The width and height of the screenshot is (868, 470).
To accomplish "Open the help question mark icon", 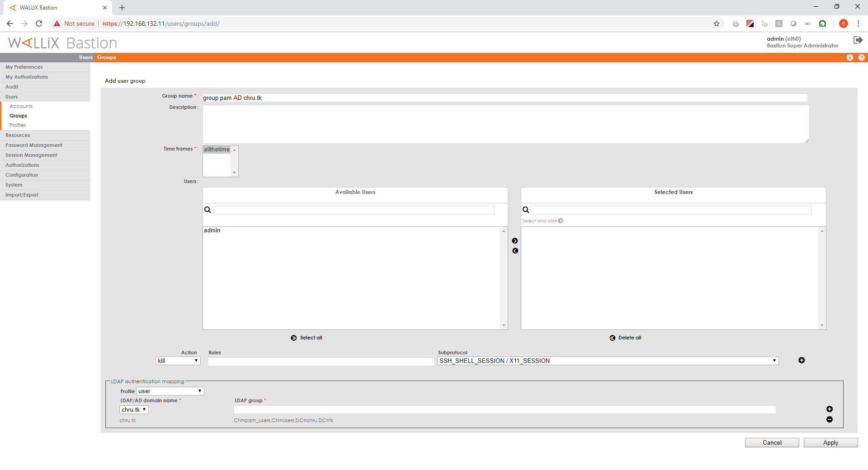I will pos(861,57).
